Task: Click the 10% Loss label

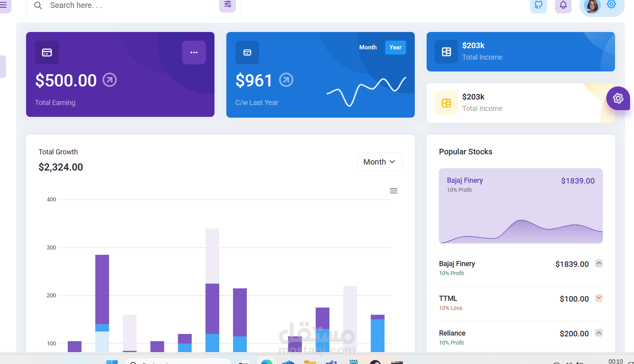Action: click(x=451, y=308)
